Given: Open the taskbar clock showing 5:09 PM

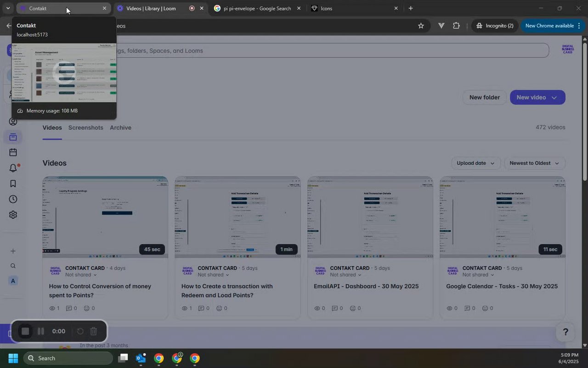Looking at the screenshot, I should click(569, 358).
